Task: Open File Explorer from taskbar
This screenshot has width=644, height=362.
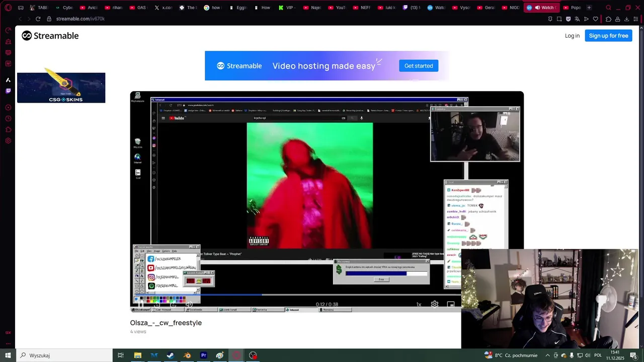Action: pos(137,355)
